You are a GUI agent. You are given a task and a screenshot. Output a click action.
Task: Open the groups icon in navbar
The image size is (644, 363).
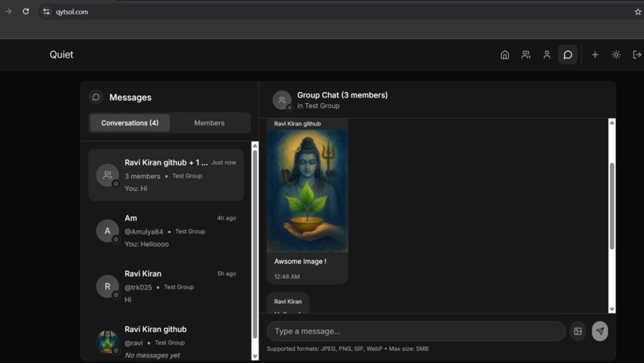coord(526,54)
